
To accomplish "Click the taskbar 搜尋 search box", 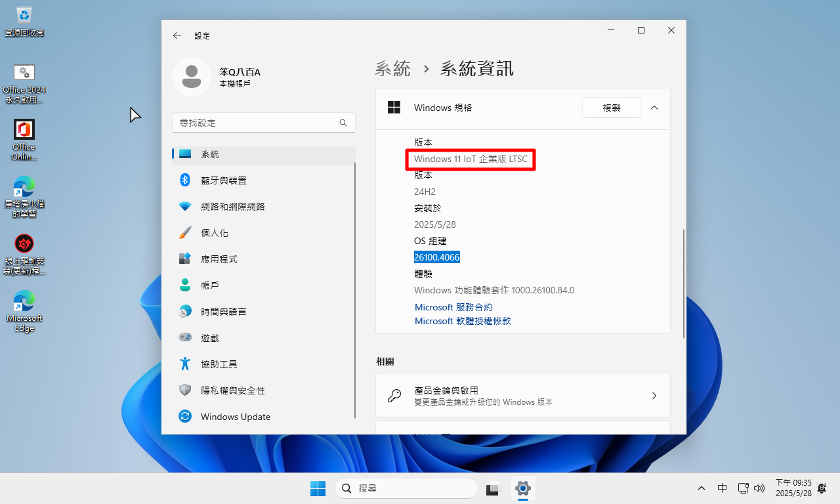I will [406, 488].
